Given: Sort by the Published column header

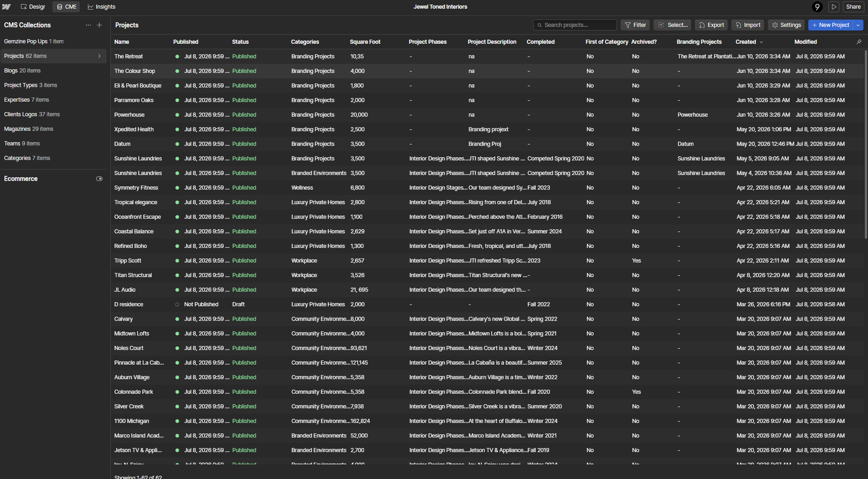Looking at the screenshot, I should [185, 42].
